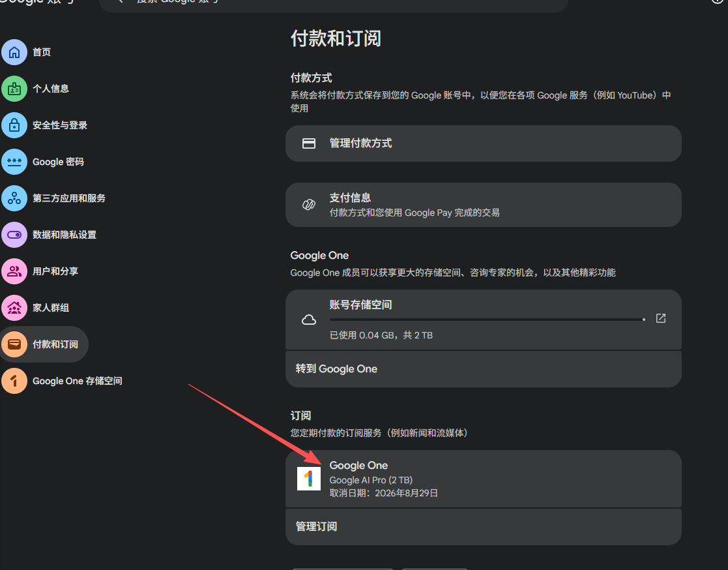Open 个人信息 via its green ID icon
728x570 pixels.
pos(14,89)
